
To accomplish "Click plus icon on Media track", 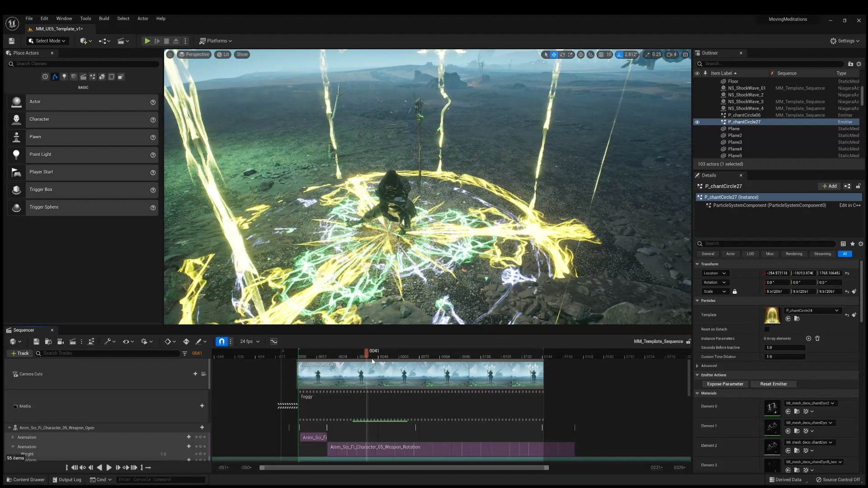I will (x=202, y=406).
